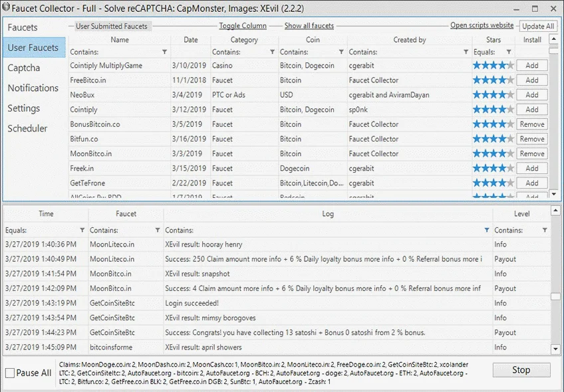Click the star rating of Cointiply MultiplyGame
This screenshot has width=564, height=392.
tap(493, 65)
